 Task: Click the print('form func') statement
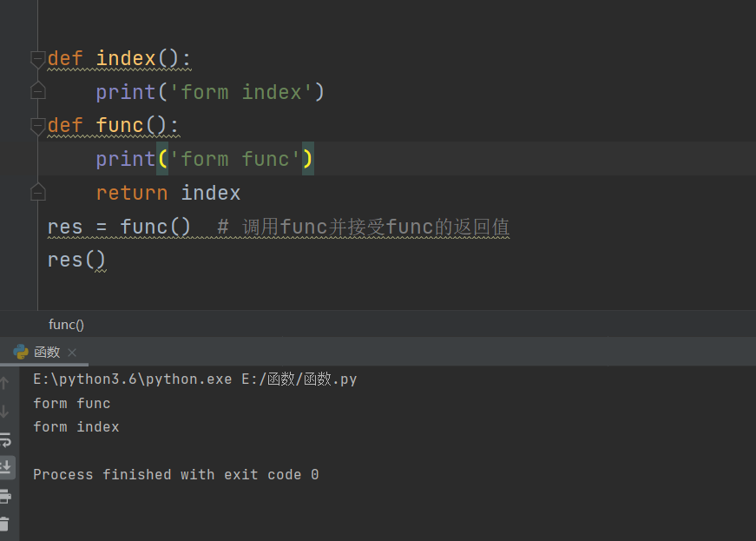click(205, 159)
